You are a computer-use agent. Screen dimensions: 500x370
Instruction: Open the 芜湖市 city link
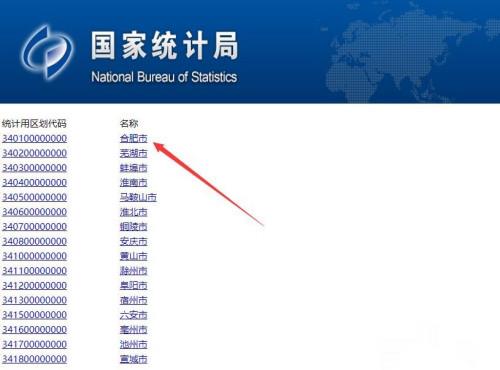point(134,153)
